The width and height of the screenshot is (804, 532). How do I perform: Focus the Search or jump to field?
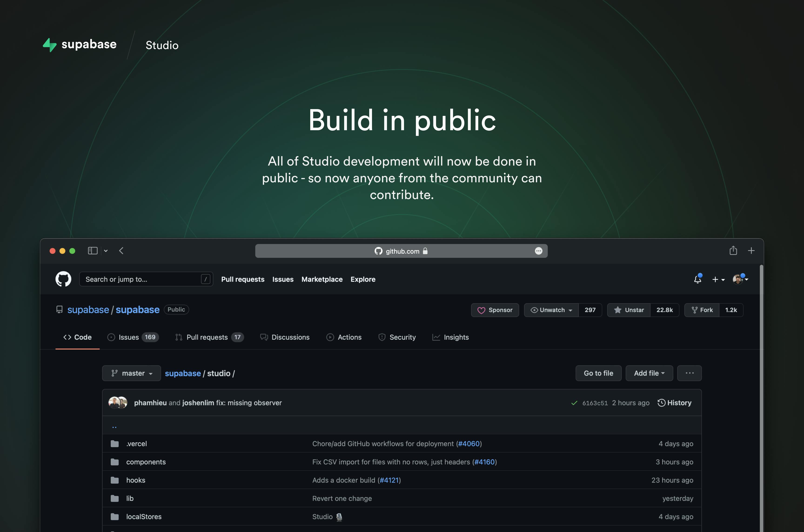(x=146, y=279)
